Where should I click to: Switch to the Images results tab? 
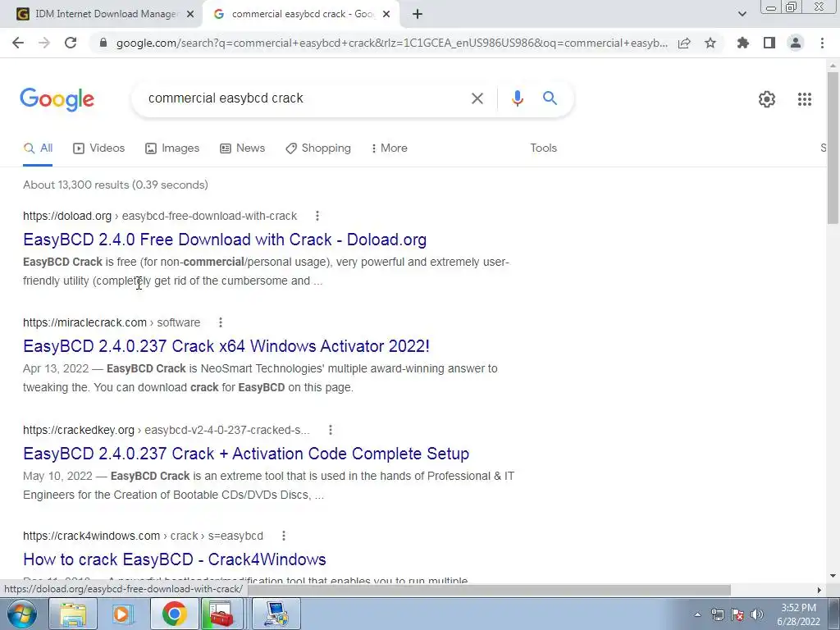click(172, 148)
